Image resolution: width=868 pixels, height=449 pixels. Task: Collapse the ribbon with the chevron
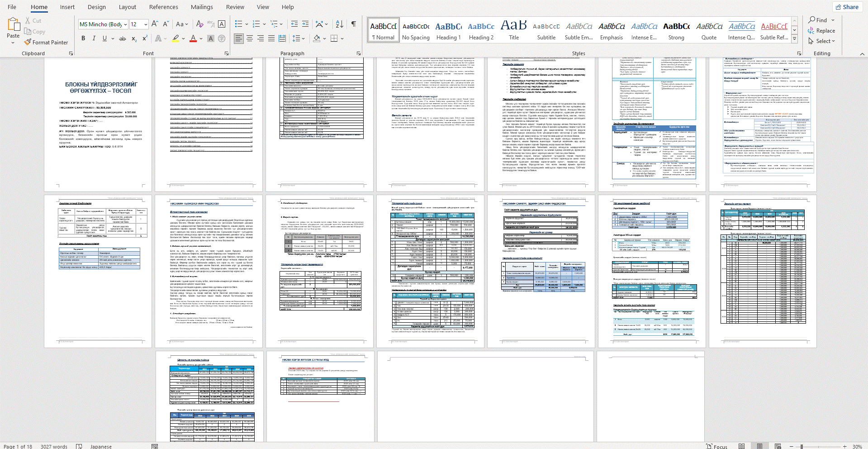[x=862, y=53]
